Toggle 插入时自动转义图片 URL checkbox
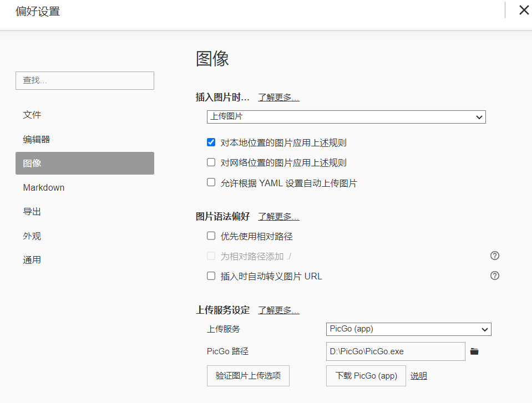Image resolution: width=532 pixels, height=403 pixels. (211, 276)
